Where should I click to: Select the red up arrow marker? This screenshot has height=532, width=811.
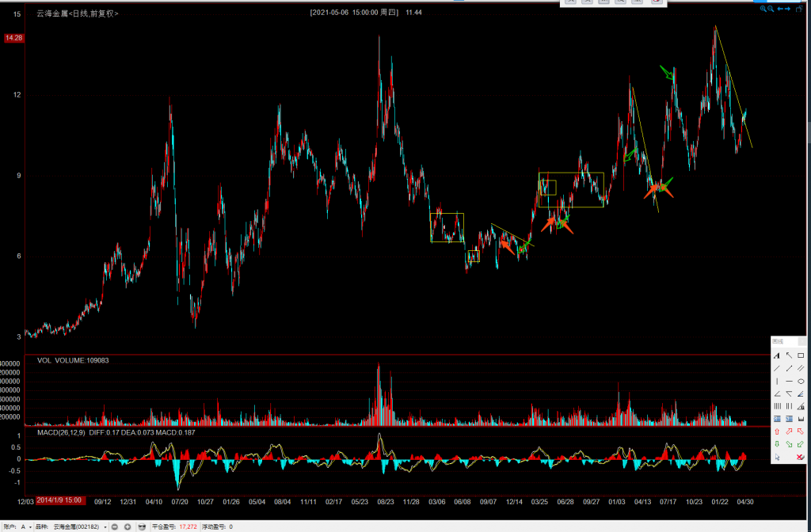point(777,431)
